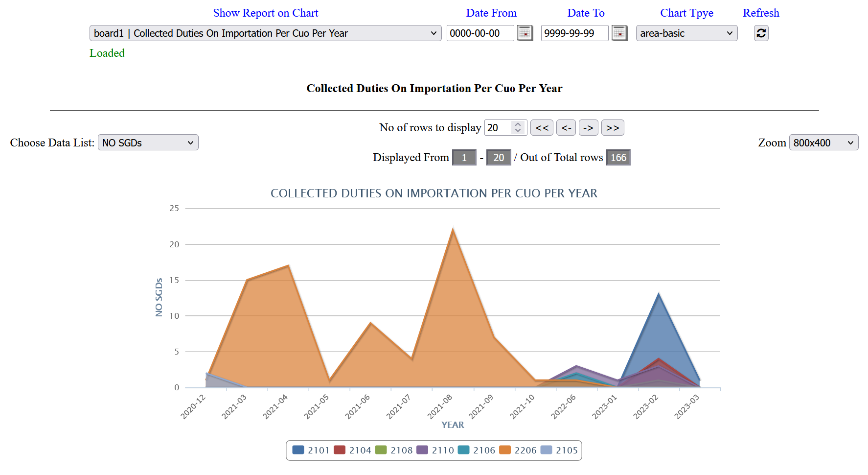Open the Date From calendar picker
The image size is (868, 475).
[525, 33]
